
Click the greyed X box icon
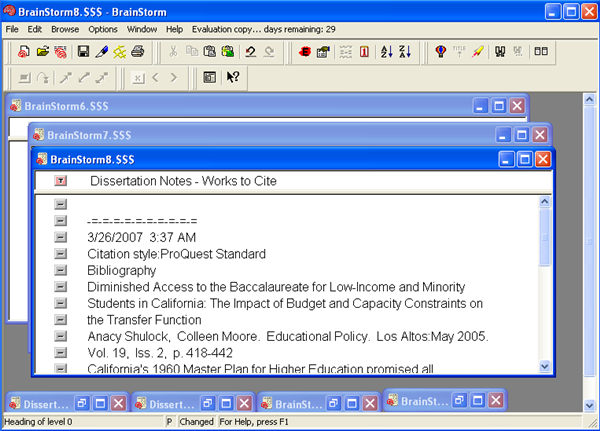pyautogui.click(x=138, y=78)
